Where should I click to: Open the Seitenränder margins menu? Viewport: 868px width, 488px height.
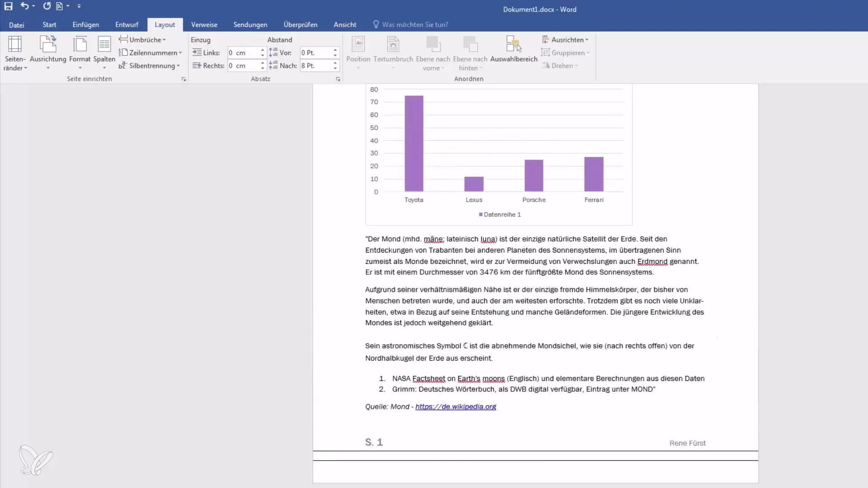[15, 53]
